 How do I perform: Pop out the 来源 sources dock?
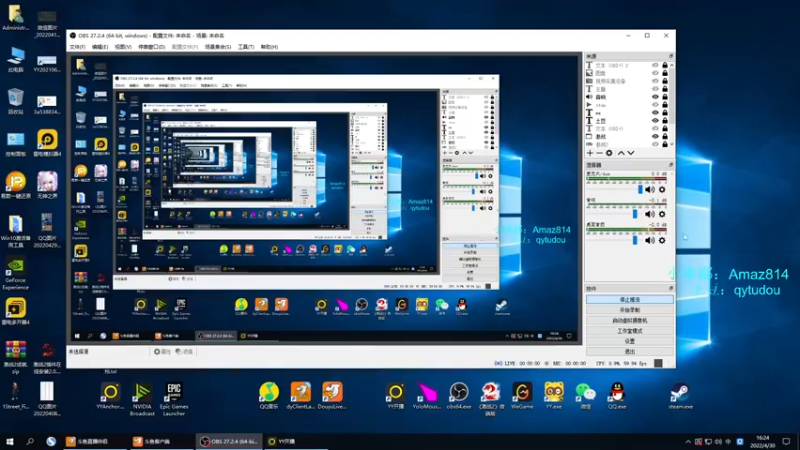point(671,56)
